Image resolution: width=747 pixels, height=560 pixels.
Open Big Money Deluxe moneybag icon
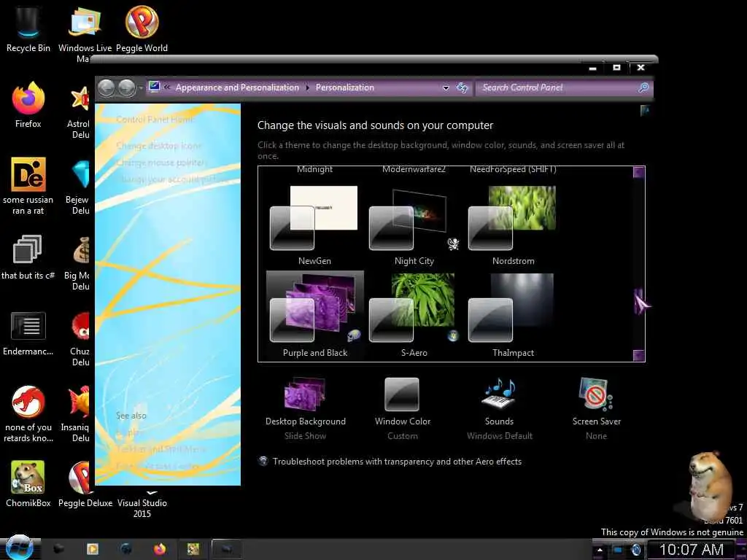(79, 262)
